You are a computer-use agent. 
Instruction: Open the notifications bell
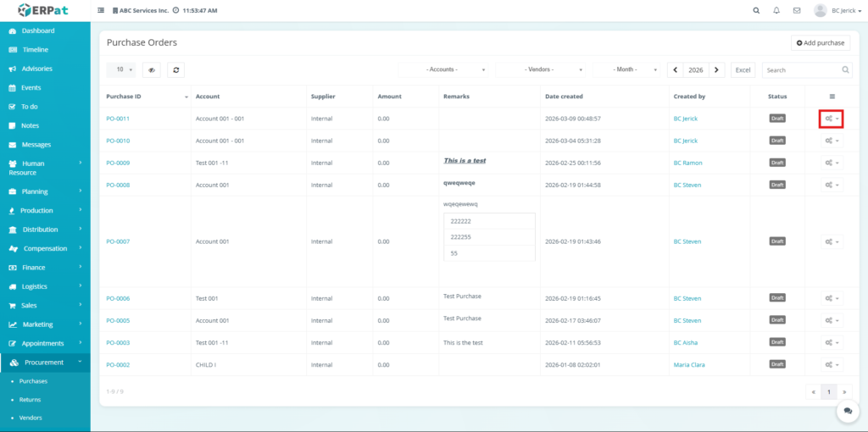[776, 11]
